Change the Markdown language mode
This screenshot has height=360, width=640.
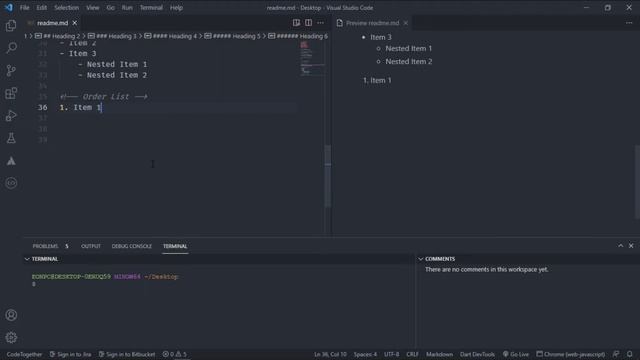[439, 354]
